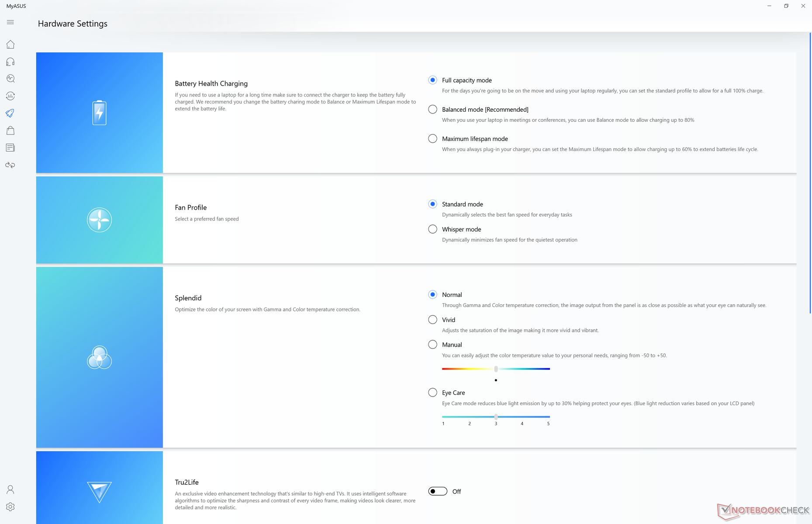Image resolution: width=812 pixels, height=524 pixels.
Task: Open the Home page icon in sidebar
Action: (x=10, y=45)
